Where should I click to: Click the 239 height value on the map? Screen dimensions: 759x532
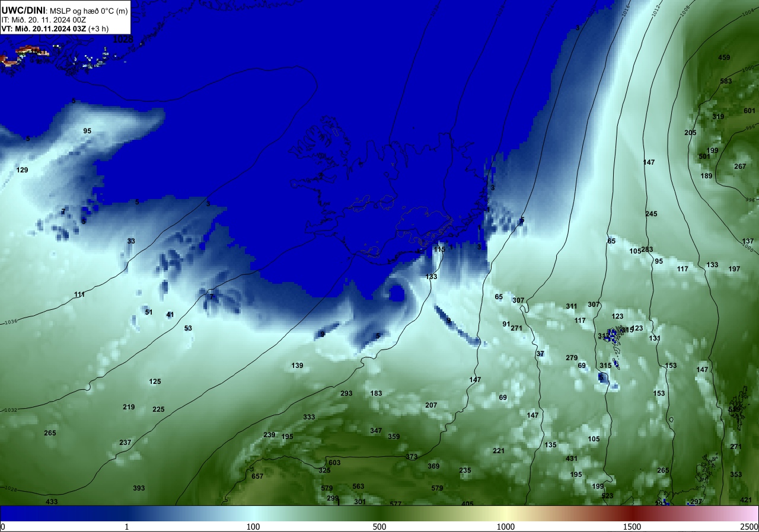(269, 435)
